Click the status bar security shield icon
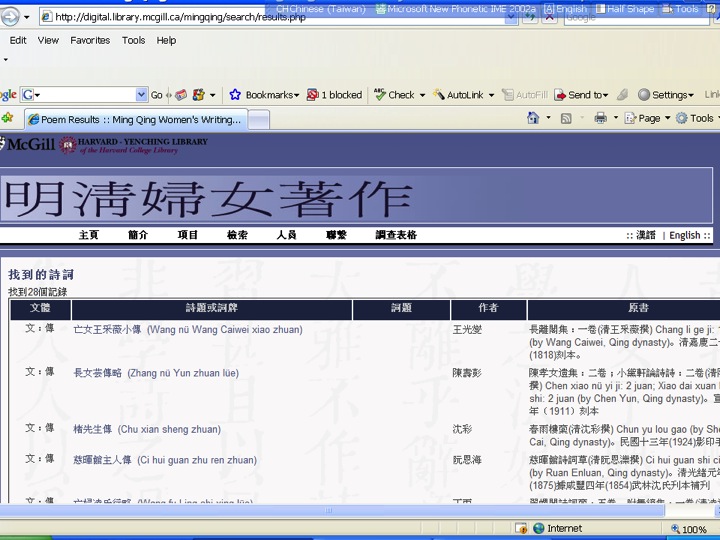Viewport: 720px width, 540px height. click(x=521, y=529)
